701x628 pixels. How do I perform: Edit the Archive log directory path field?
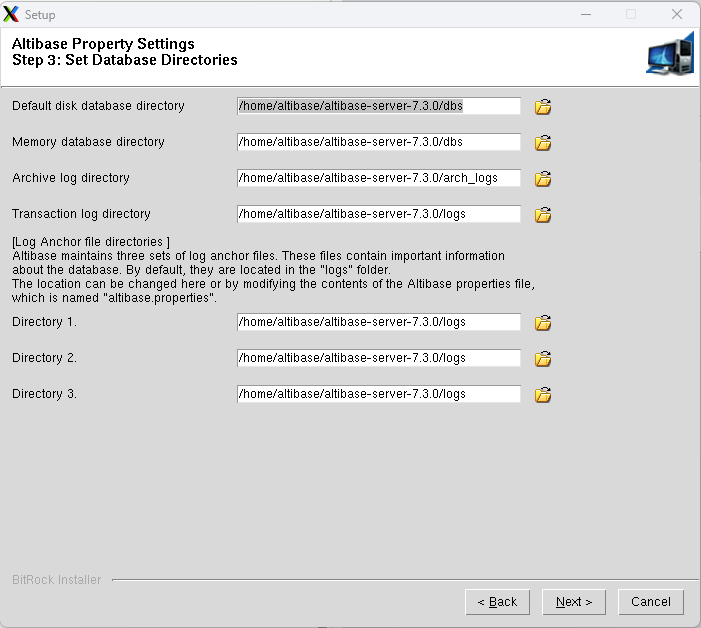click(379, 178)
